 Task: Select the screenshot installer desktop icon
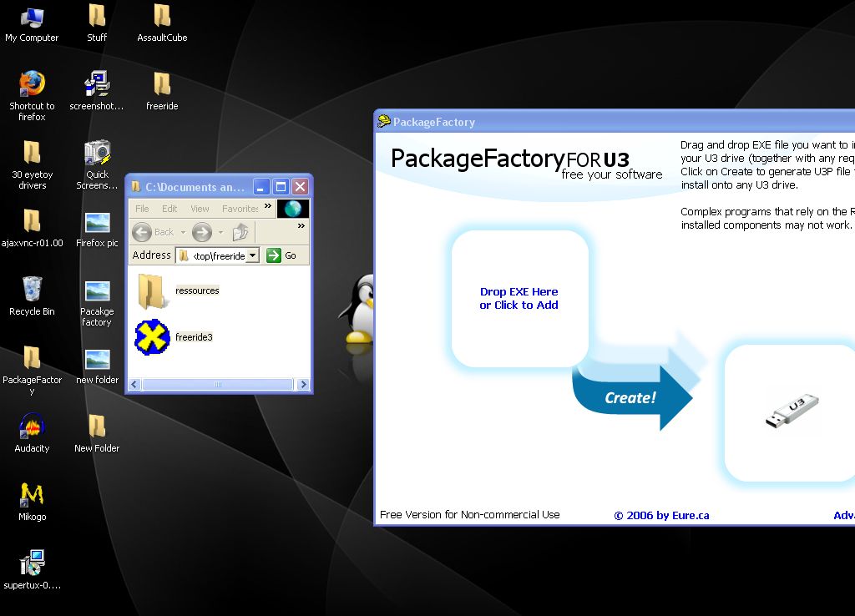pos(97,90)
